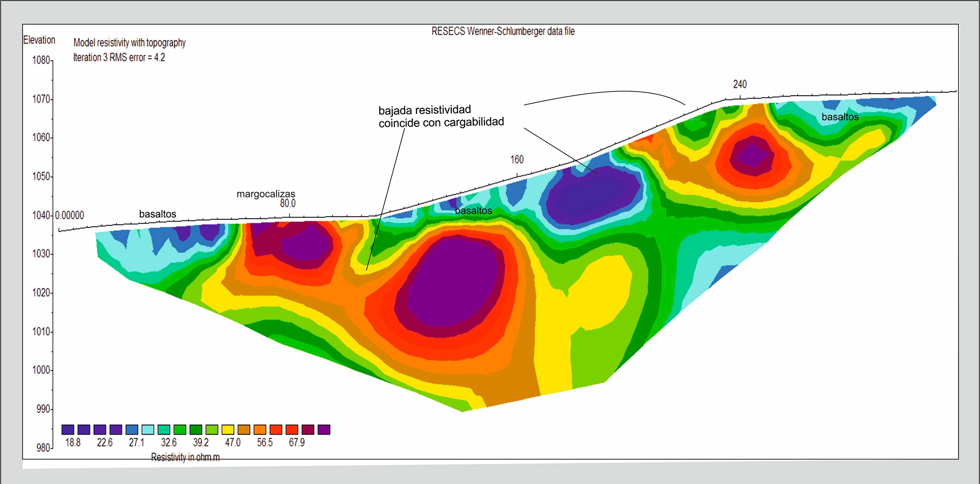The width and height of the screenshot is (980, 484).
Task: Click the 'margocalizas' annotation
Action: (266, 194)
